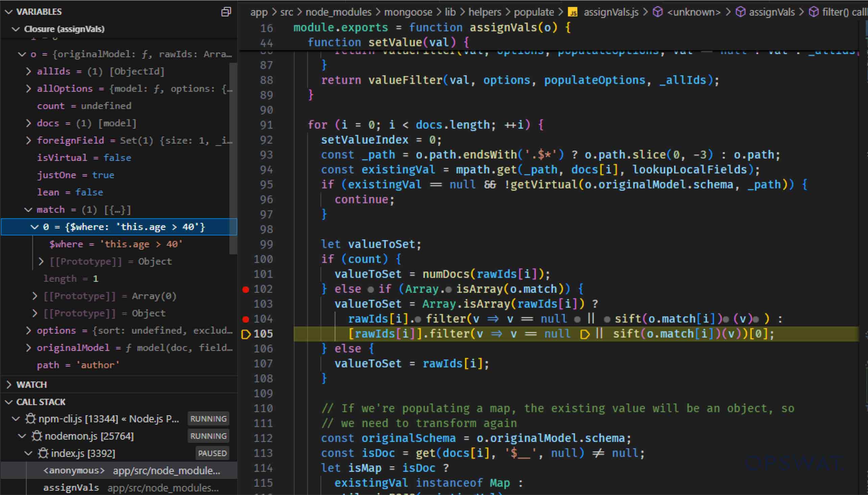The image size is (868, 495).
Task: Collapse the match variable in Variables panel
Action: [28, 209]
